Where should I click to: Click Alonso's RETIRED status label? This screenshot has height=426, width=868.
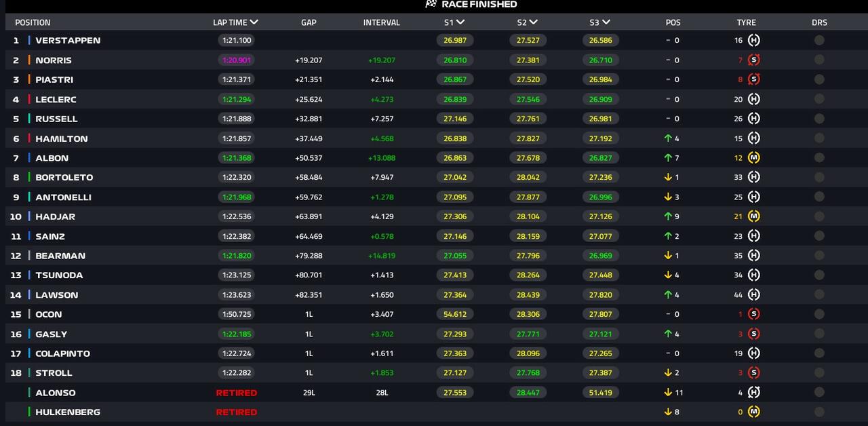pos(237,393)
